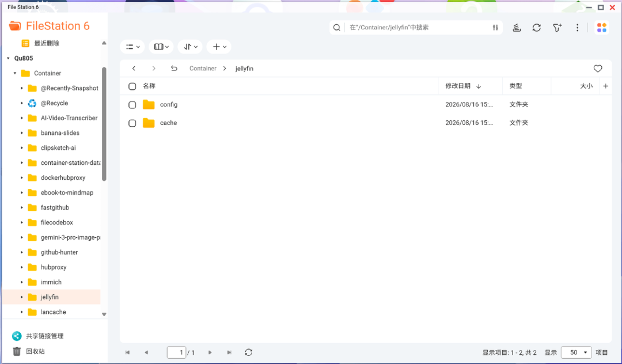Click the sidebar tree vertical scrollbar
Screen dimensions: 622x364
pyautogui.click(x=104, y=124)
